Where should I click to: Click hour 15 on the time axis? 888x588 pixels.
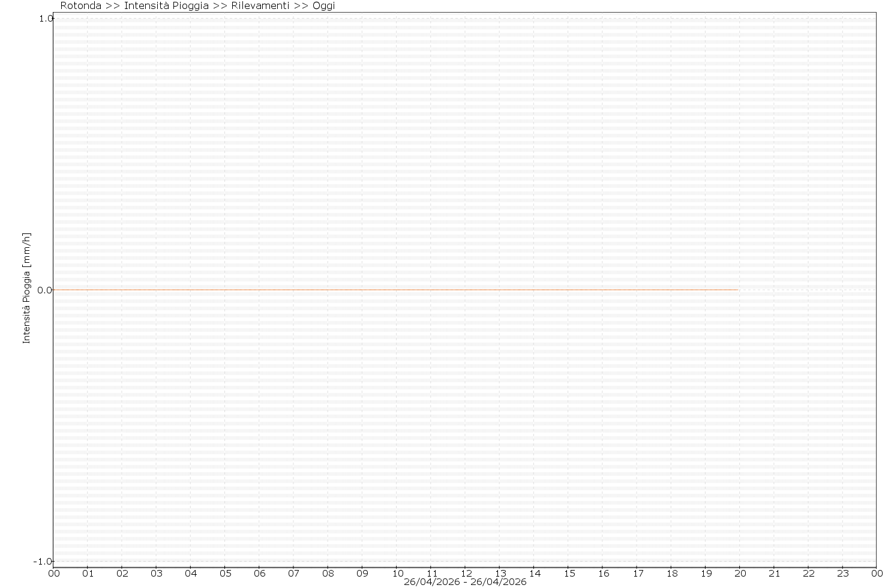(569, 573)
